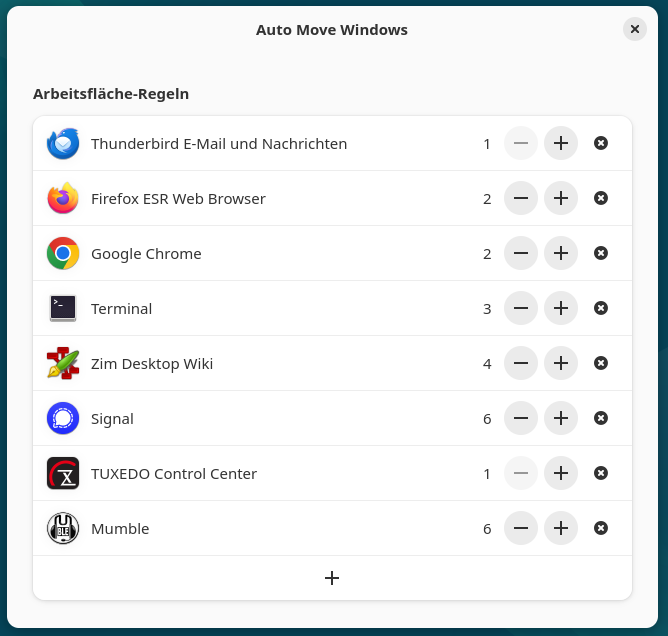Click the Arbeitsfläche-Regeln heading
668x636 pixels.
tap(111, 94)
